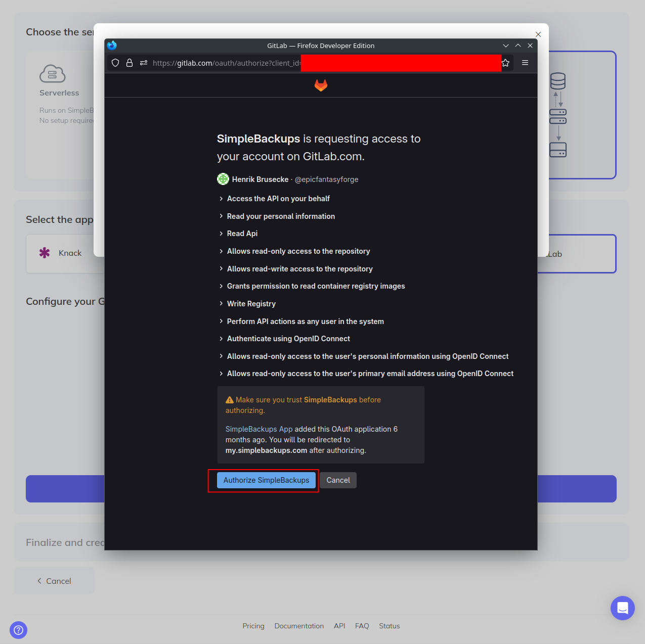Screen dimensions: 645x644
Task: Bookmark this page with the star icon
Action: tap(505, 63)
